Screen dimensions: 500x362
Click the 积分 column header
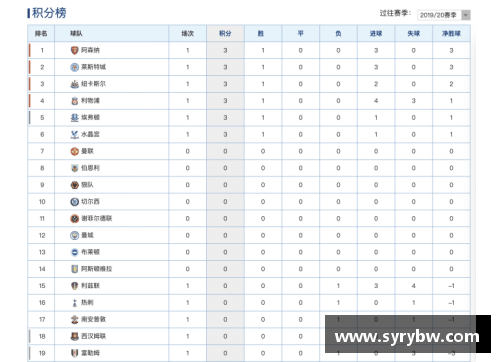(x=225, y=33)
